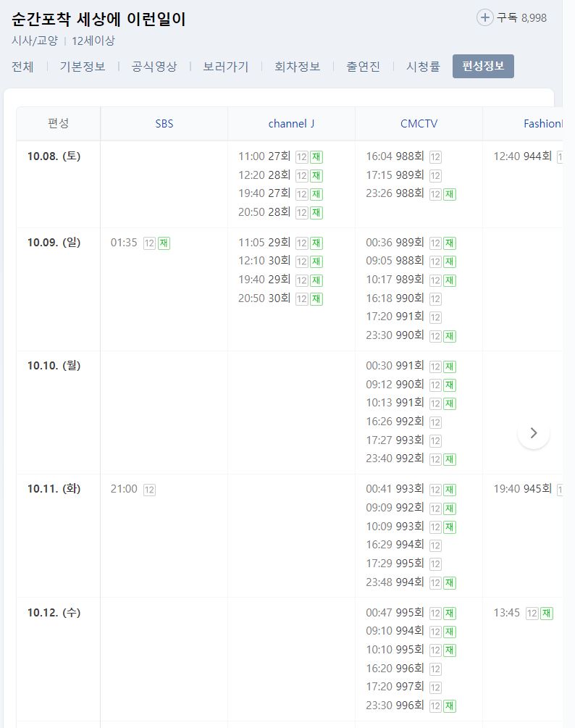The height and width of the screenshot is (728, 575).
Task: Click the 구독 8,998 subscribe label
Action: (x=521, y=17)
